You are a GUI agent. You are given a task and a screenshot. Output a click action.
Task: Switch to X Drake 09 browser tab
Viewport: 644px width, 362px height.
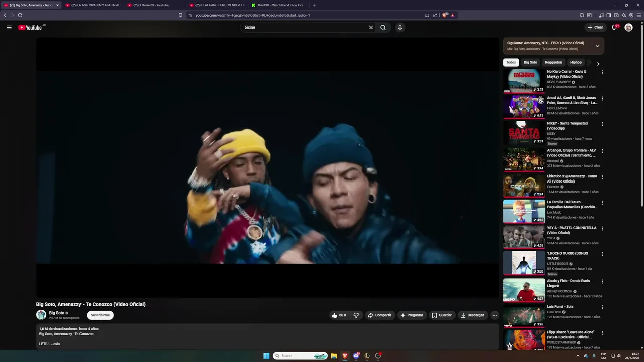153,5
